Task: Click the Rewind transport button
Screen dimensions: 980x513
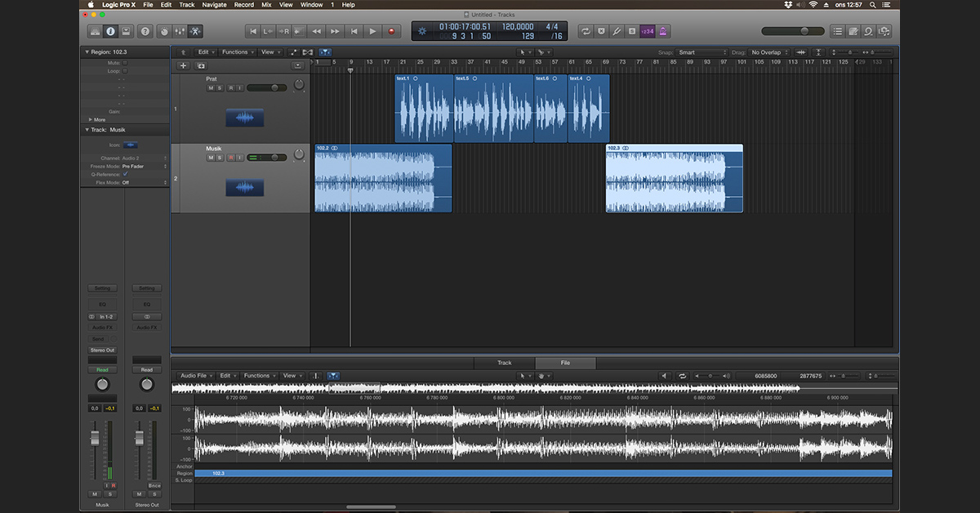Action: point(314,31)
